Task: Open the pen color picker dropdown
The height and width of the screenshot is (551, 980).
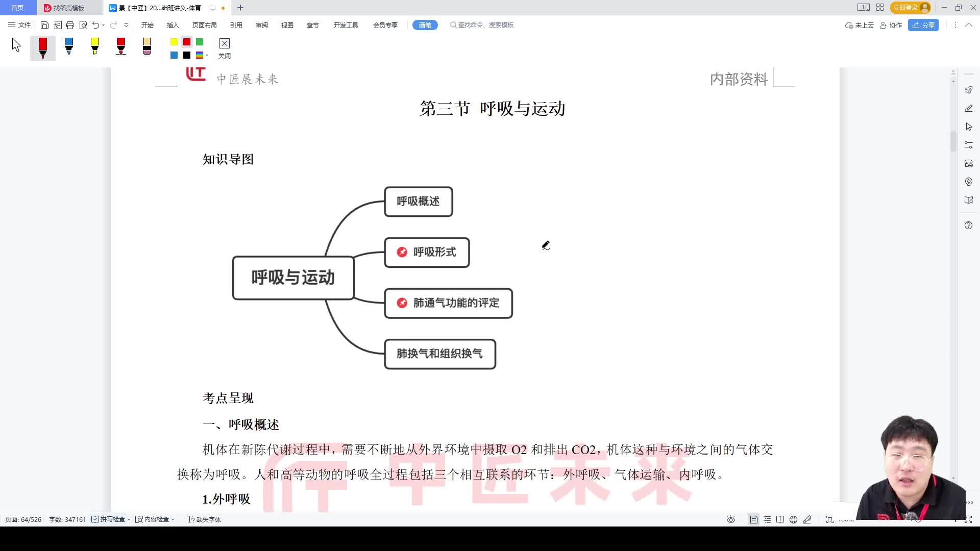Action: pos(206,55)
